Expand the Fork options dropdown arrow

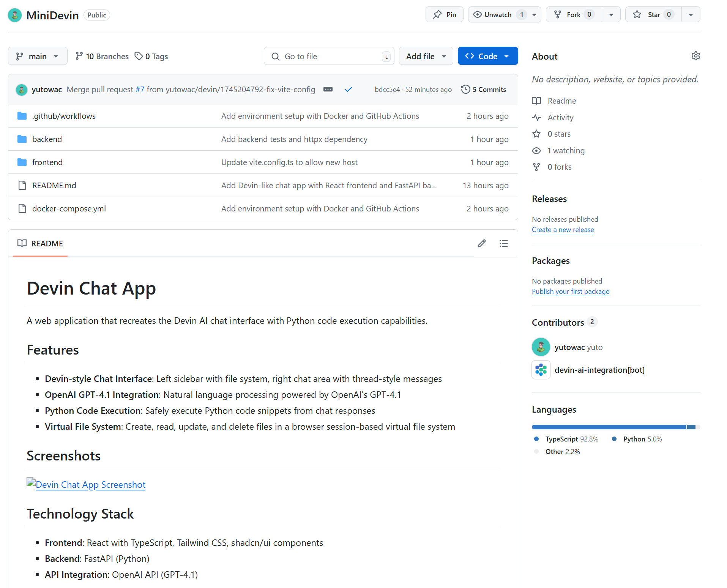click(x=611, y=14)
